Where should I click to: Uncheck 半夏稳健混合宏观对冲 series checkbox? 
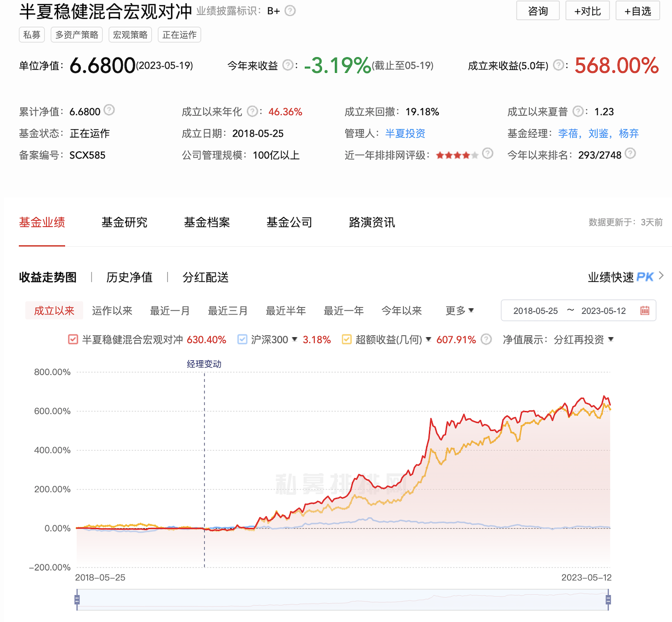tap(73, 339)
